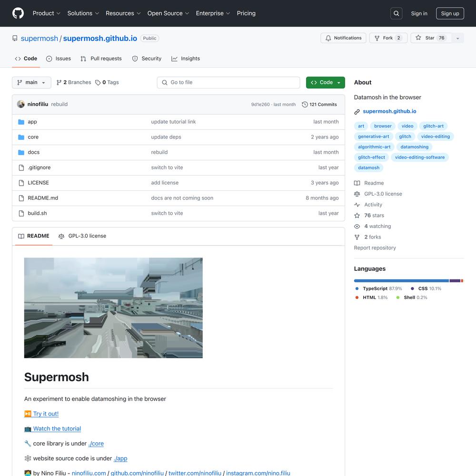Image resolution: width=476 pixels, height=476 pixels.
Task: Open the ./core link in README
Action: [x=96, y=444]
